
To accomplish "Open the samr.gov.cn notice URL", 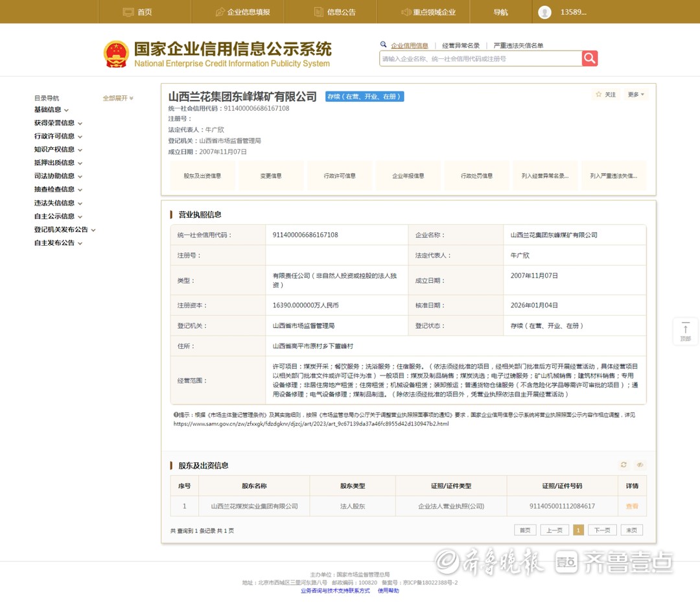I will pyautogui.click(x=311, y=424).
